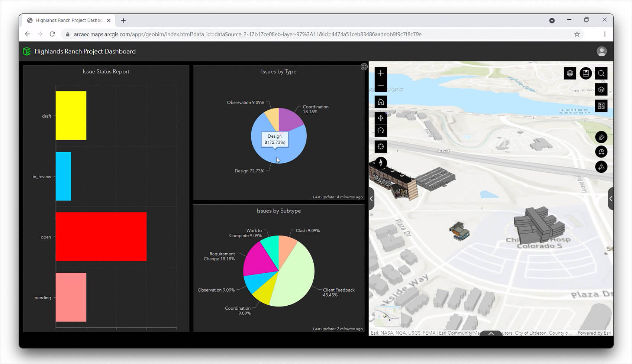
Task: Open the map search tool
Action: 601,74
